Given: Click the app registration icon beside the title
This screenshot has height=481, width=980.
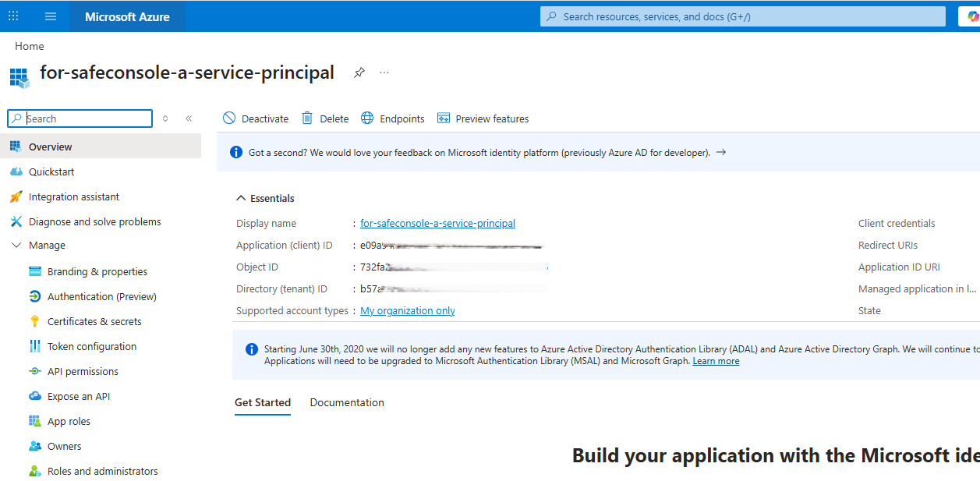Looking at the screenshot, I should coord(19,77).
